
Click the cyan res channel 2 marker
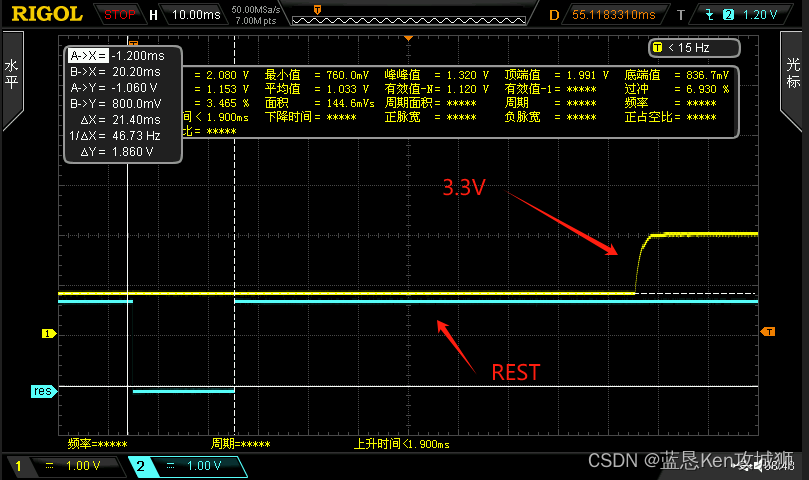44,391
